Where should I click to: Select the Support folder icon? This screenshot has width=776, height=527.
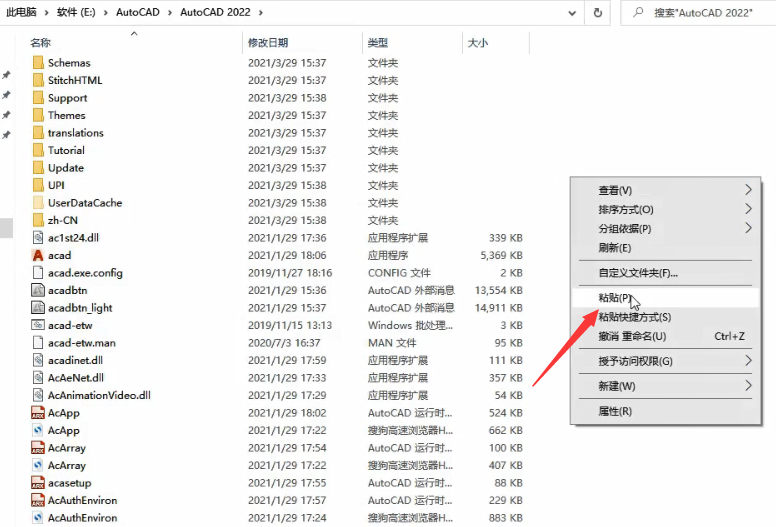38,98
